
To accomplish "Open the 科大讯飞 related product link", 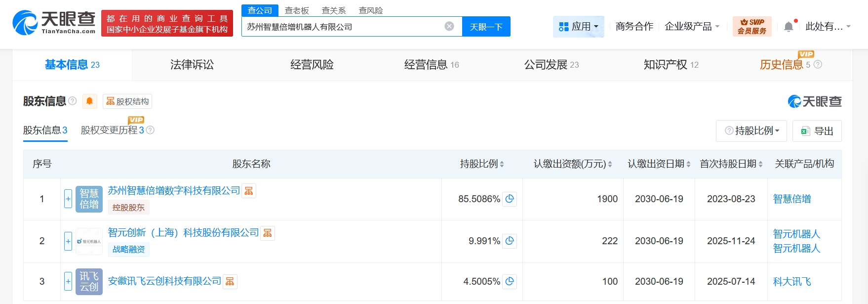I will [x=792, y=281].
